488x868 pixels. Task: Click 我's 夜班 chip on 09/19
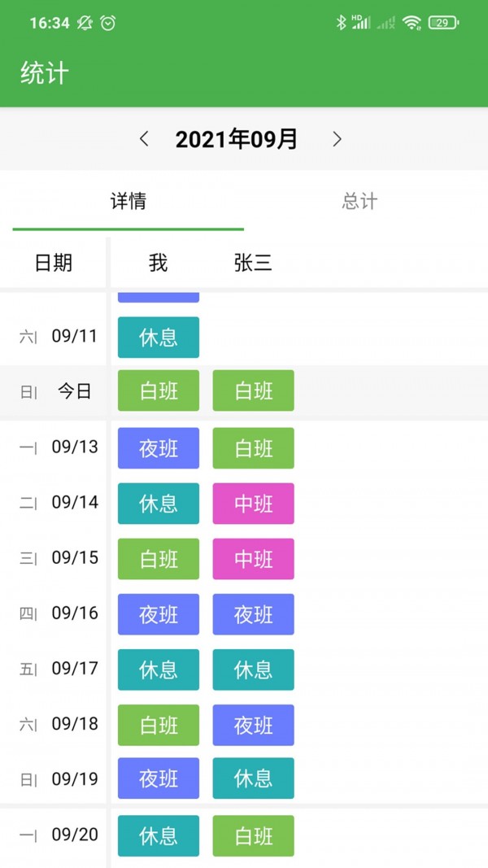[x=158, y=779]
